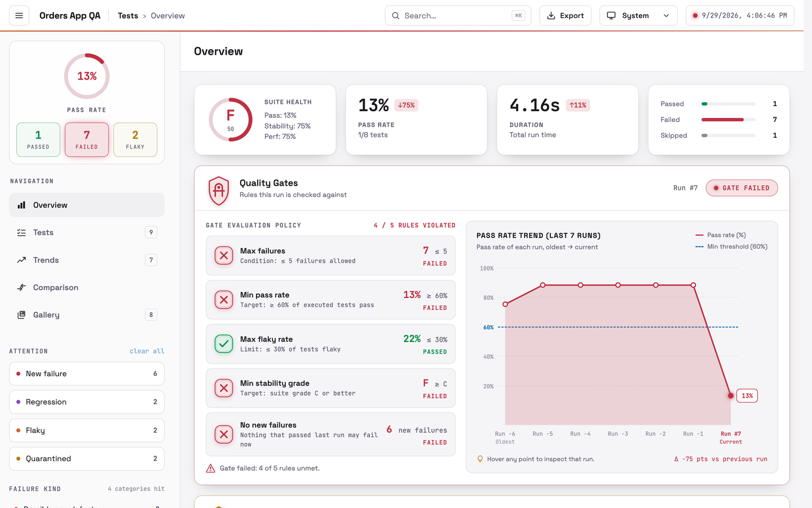This screenshot has width=812, height=508.
Task: Click the Trends line icon
Action: click(x=21, y=260)
